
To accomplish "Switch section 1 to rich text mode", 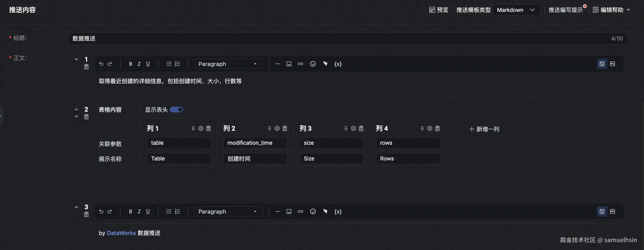I will [x=602, y=64].
